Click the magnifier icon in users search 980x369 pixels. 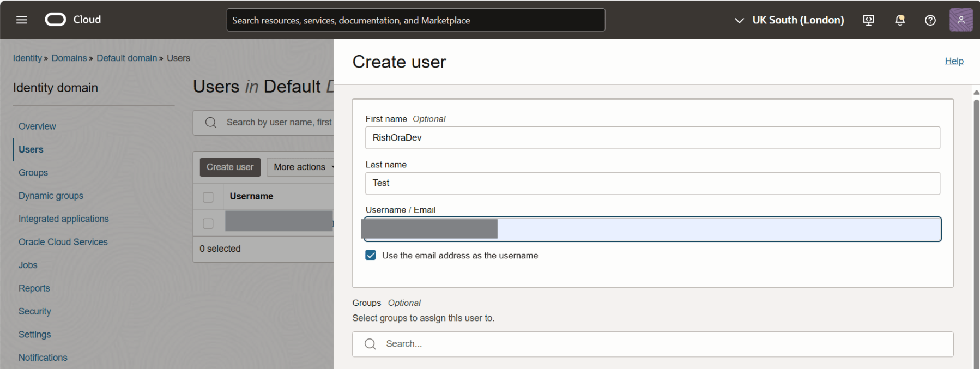[x=211, y=123]
